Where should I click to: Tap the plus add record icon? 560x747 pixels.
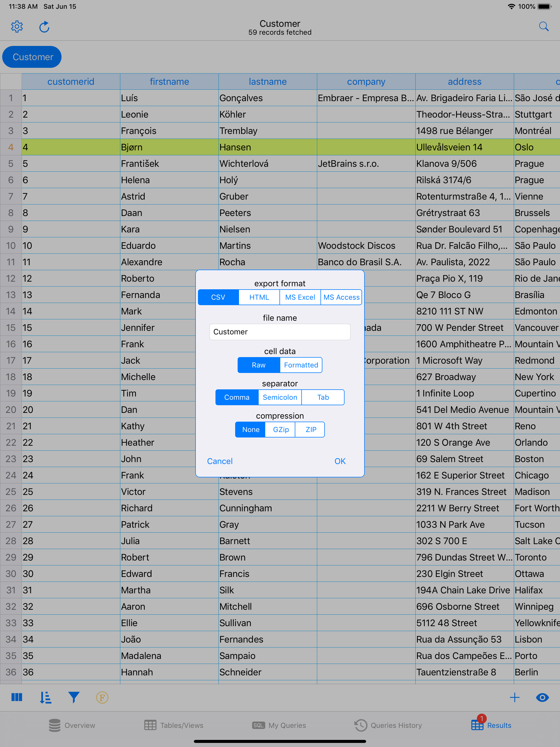[514, 697]
